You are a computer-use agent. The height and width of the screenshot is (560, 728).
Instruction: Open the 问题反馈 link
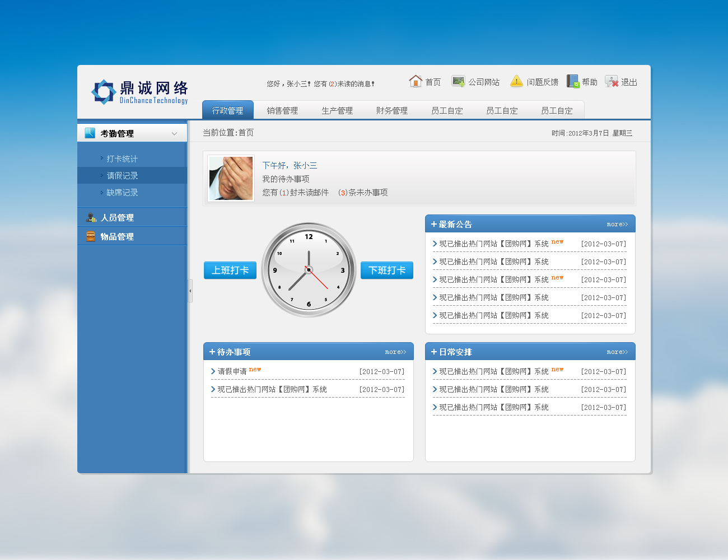[543, 82]
